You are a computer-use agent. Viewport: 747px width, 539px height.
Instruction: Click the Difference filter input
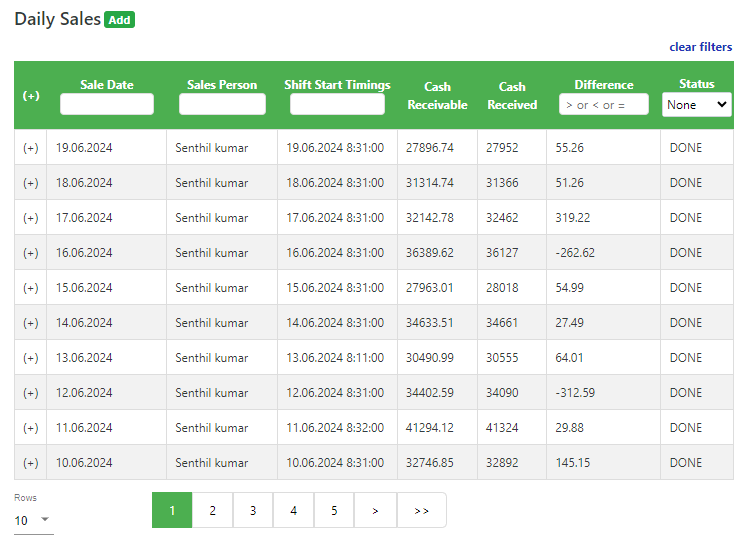click(603, 105)
